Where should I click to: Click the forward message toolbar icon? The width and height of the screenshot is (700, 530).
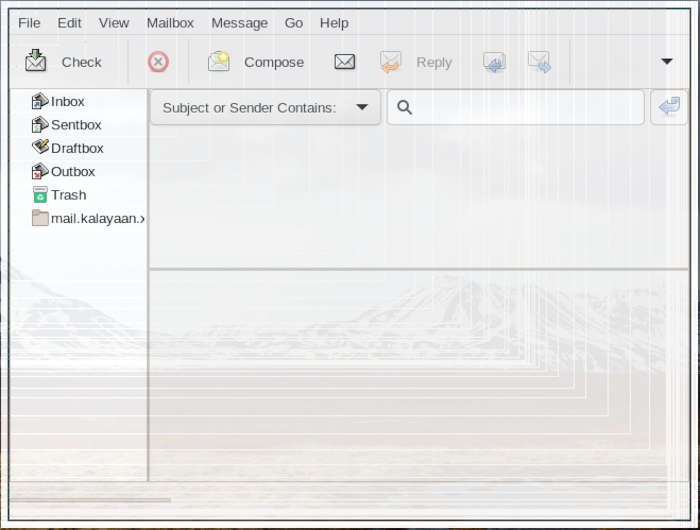tap(539, 62)
